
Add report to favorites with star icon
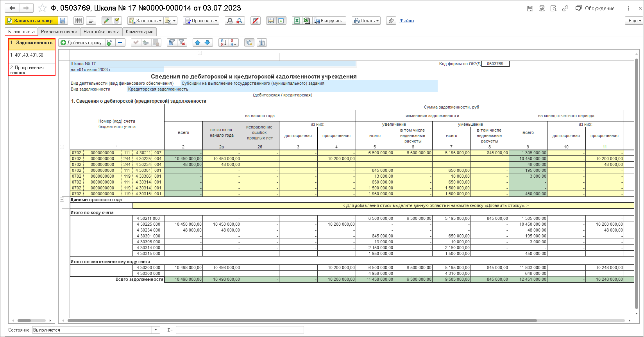click(43, 8)
